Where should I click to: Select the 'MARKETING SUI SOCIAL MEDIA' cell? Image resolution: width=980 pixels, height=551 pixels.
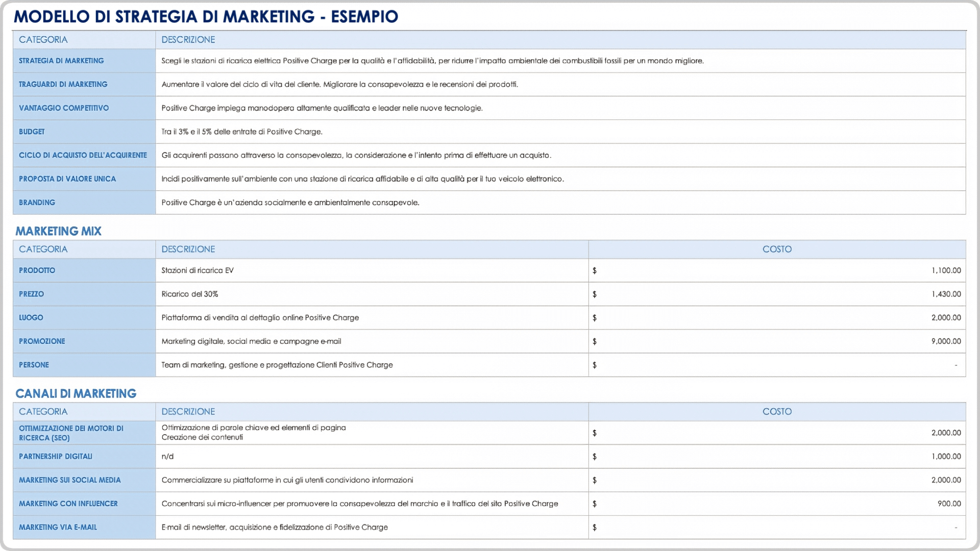84,480
